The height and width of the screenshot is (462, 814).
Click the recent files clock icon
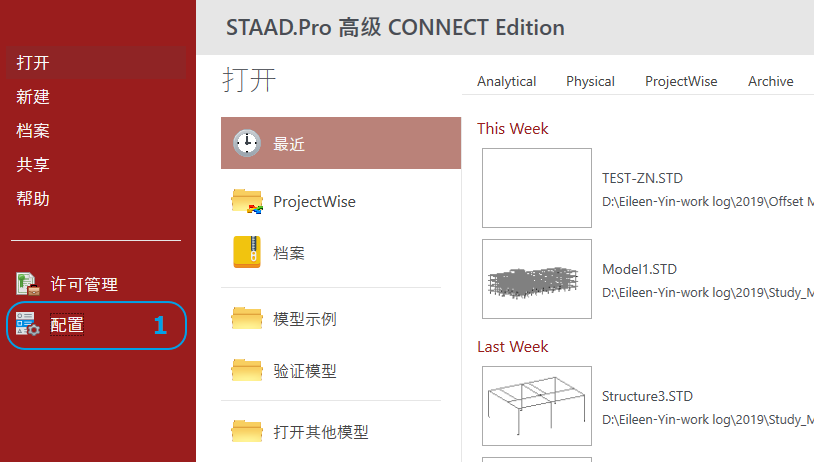coord(246,144)
